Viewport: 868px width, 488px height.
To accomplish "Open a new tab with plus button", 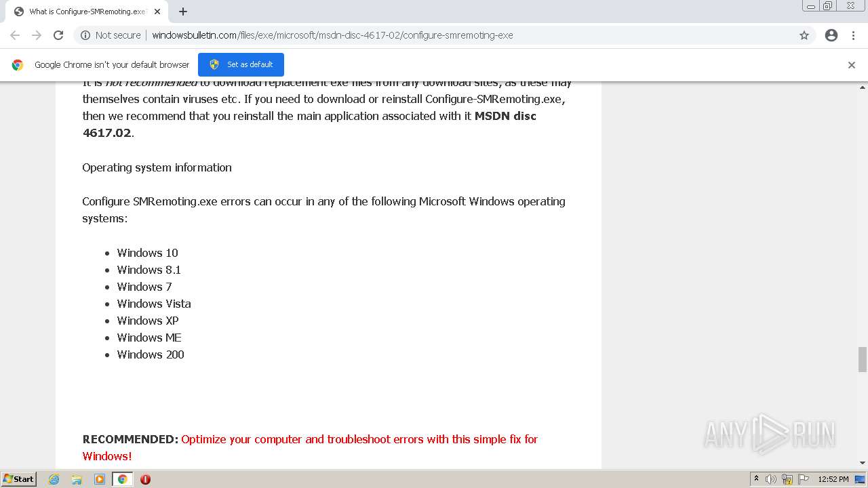I will pos(183,12).
